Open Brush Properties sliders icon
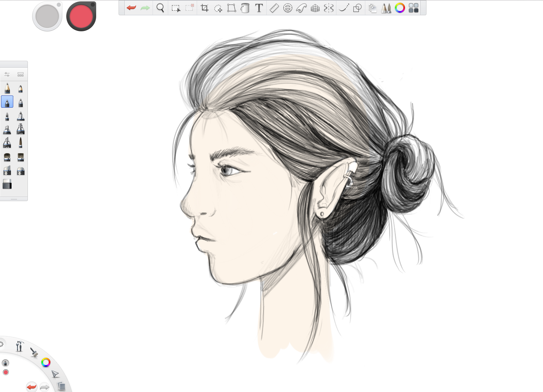543x392 pixels. coord(7,74)
